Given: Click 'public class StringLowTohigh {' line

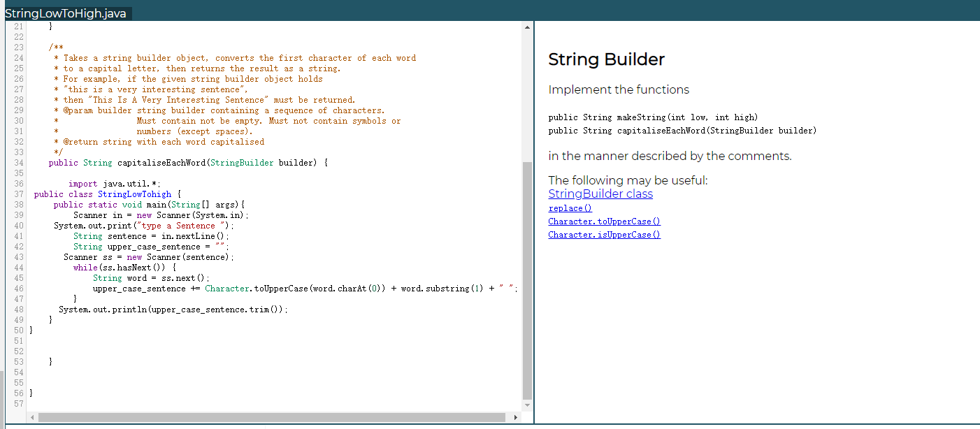Looking at the screenshot, I should [108, 194].
